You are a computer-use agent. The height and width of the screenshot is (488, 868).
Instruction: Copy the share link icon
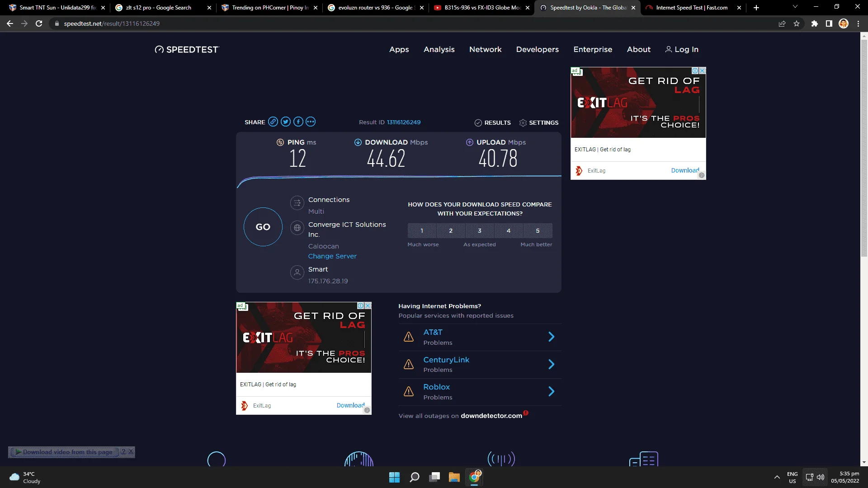273,122
